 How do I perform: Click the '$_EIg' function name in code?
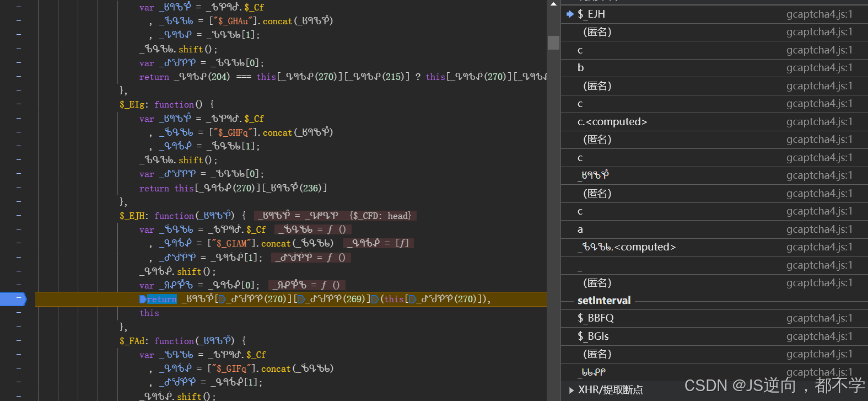tap(132, 104)
